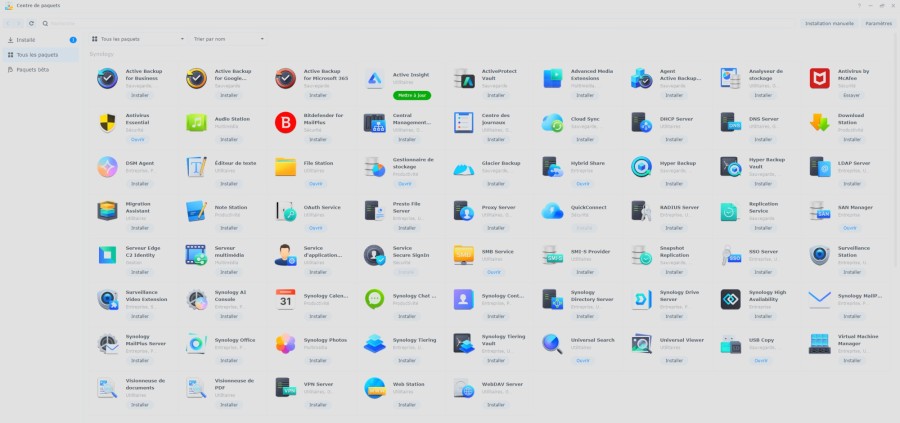Viewport: 900px width, 423px height.
Task: Click the Audio Station music icon
Action: click(196, 123)
